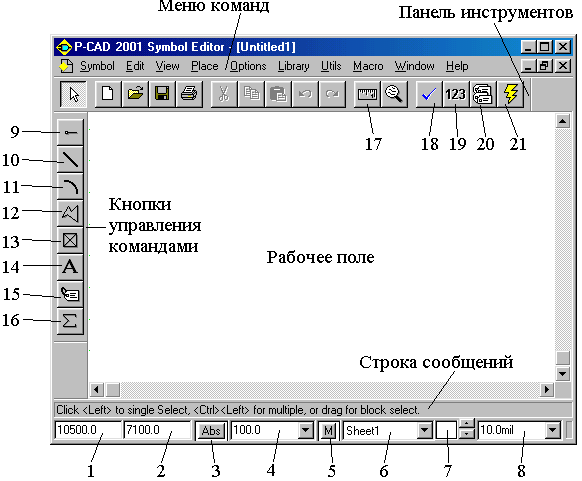Viewport: 582px width, 481px height.
Task: Click the X coordinate field 10500.0
Action: [88, 430]
